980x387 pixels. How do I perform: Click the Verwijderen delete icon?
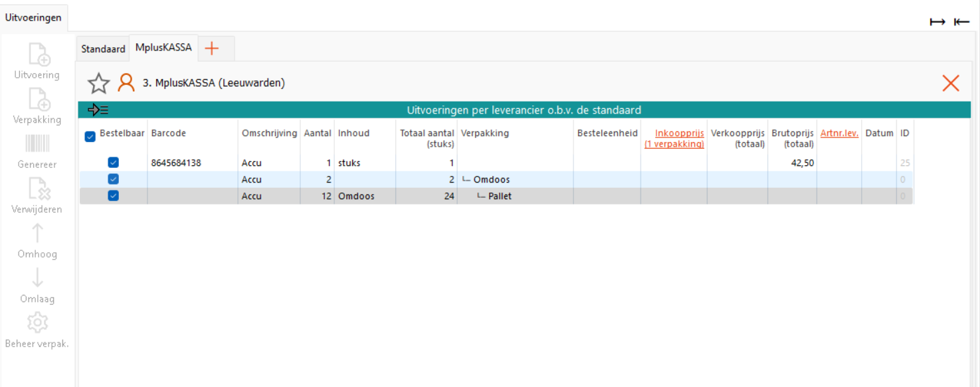[38, 189]
